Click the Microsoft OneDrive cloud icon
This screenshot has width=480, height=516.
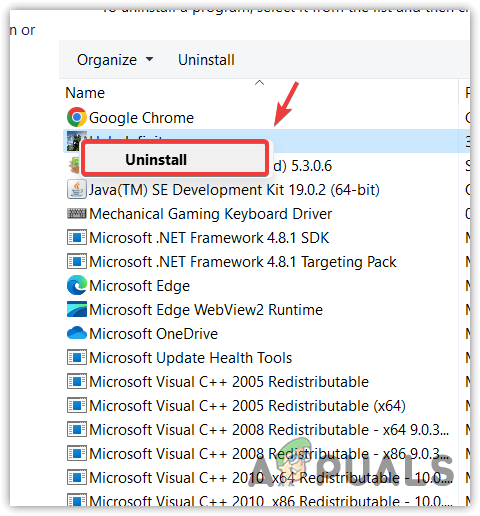[77, 333]
